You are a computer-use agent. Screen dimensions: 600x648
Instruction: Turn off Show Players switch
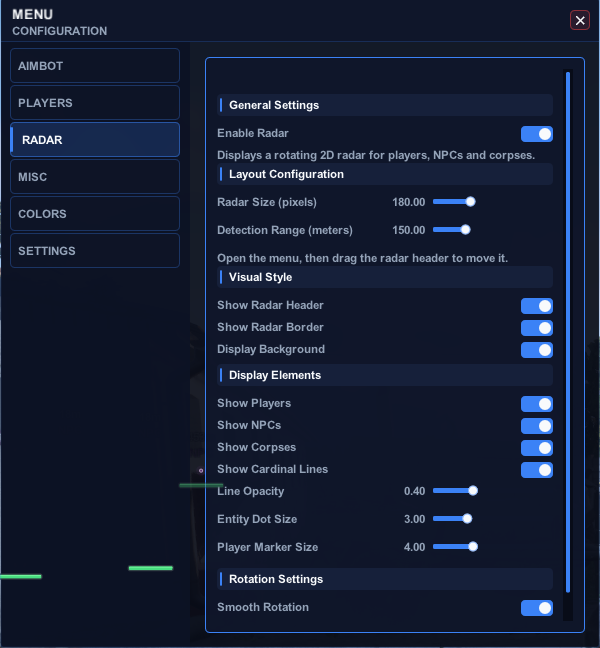click(537, 404)
